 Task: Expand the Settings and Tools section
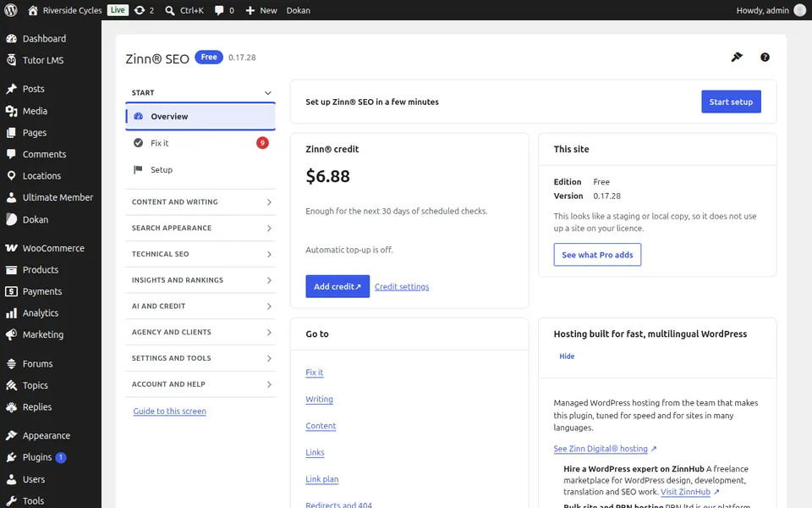[x=200, y=358]
